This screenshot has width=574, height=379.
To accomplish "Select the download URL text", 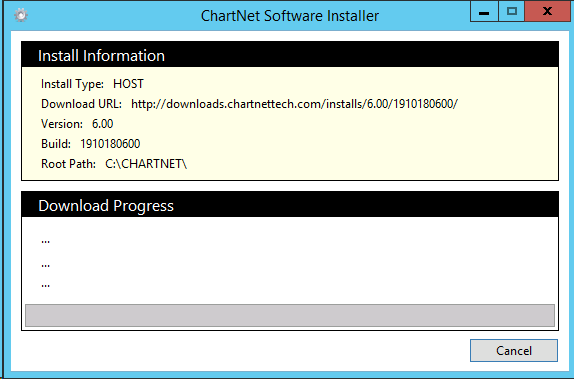I will [x=294, y=104].
